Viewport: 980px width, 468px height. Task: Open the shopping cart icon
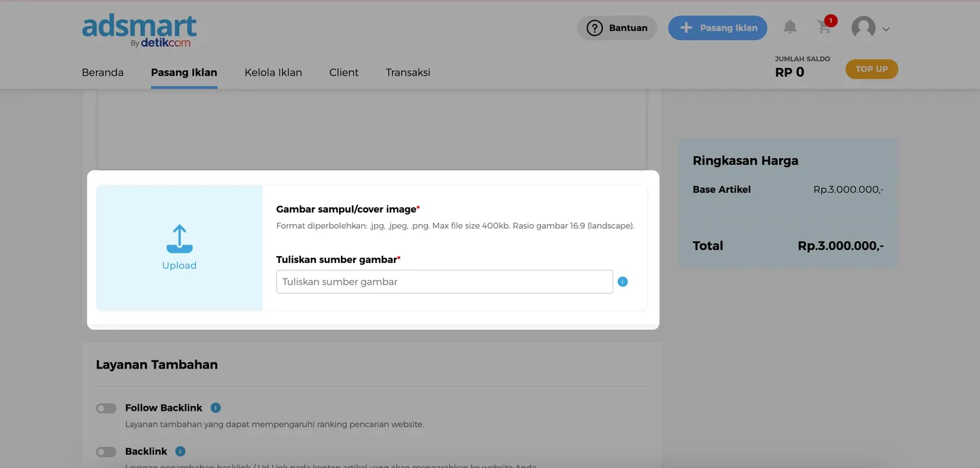click(824, 27)
